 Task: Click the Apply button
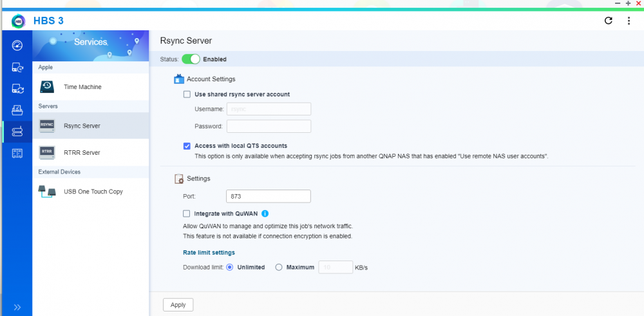pyautogui.click(x=178, y=305)
